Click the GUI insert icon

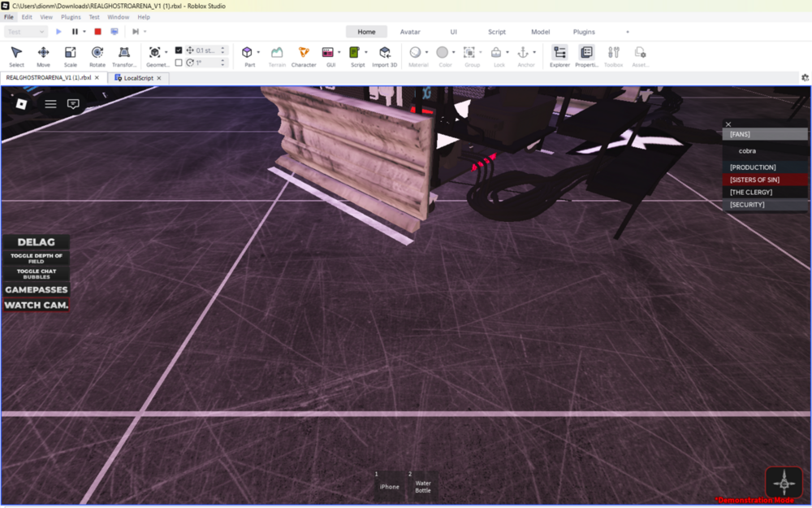(x=328, y=52)
